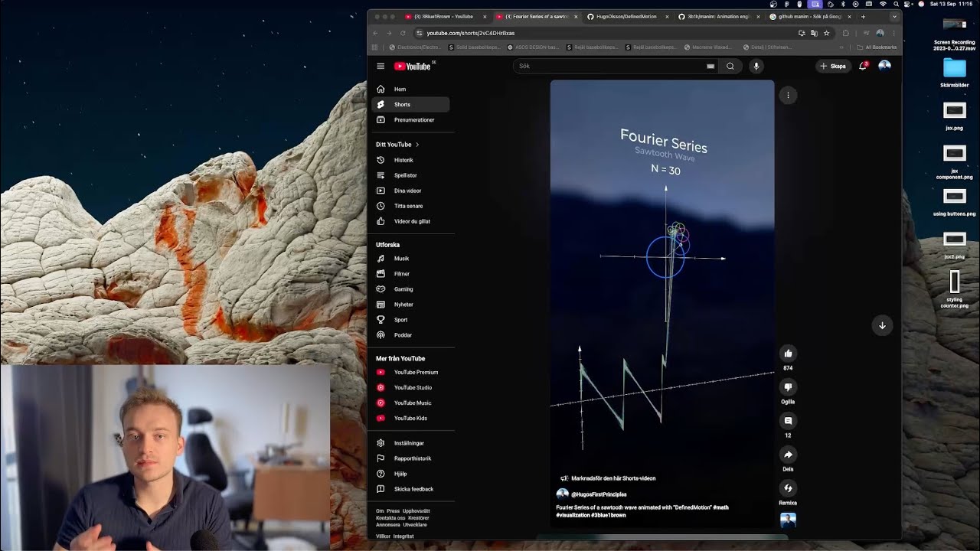Open a new browser tab
The height and width of the screenshot is (551, 980).
pos(863,16)
